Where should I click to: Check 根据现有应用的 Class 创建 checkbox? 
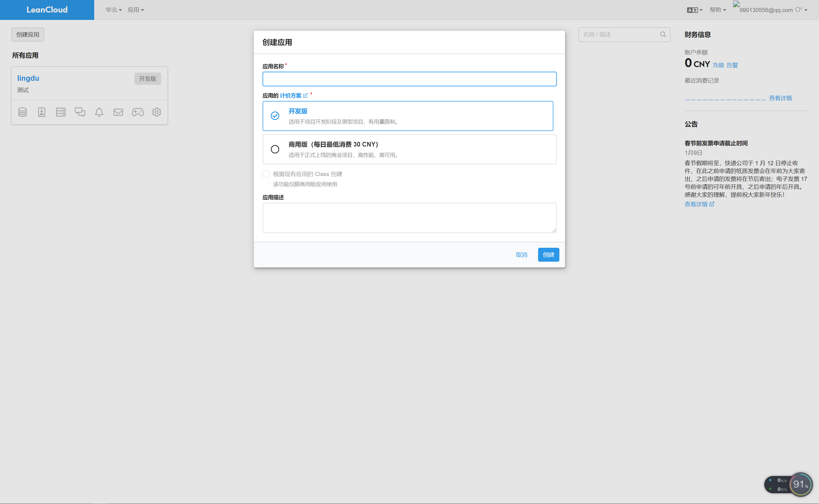(266, 174)
